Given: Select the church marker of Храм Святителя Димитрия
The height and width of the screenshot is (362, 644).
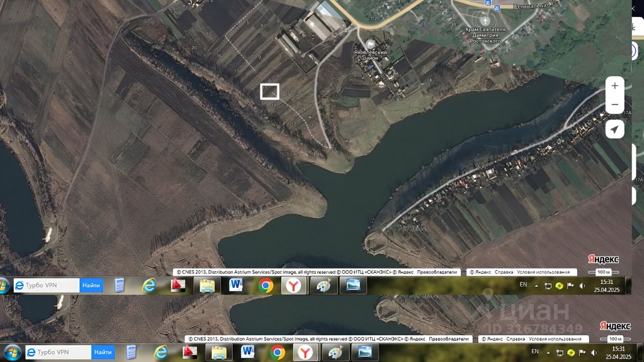Looking at the screenshot, I should [x=485, y=21].
